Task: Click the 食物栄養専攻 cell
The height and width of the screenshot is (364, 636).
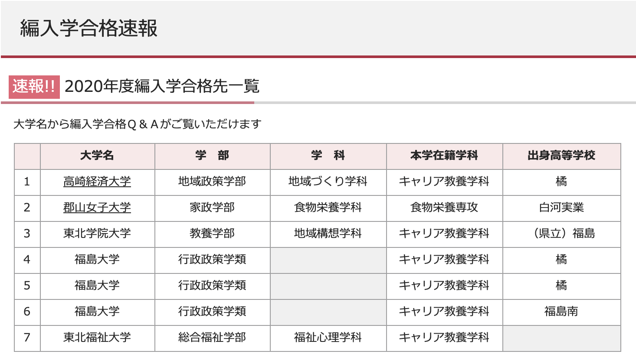Action: [444, 208]
